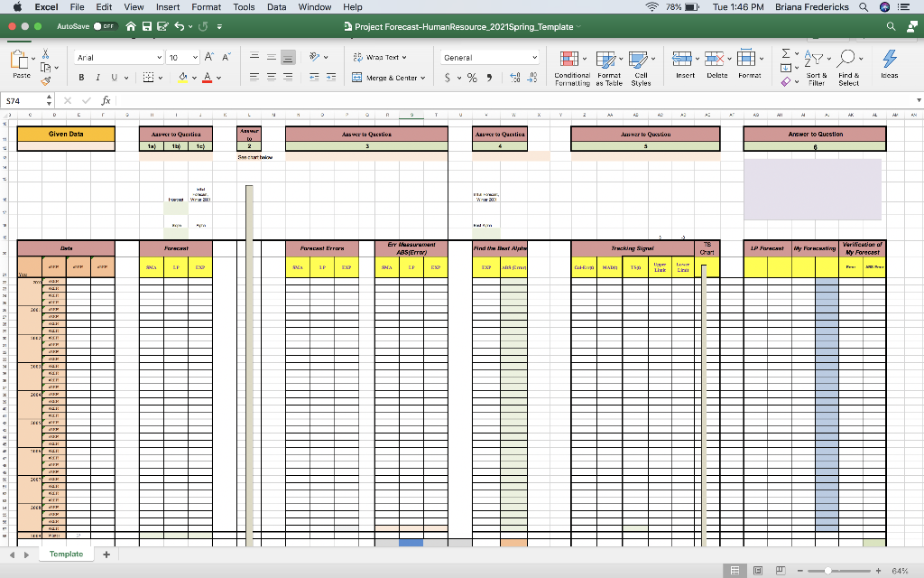Image resolution: width=924 pixels, height=578 pixels.
Task: Toggle middle vertical alignment
Action: (271, 57)
